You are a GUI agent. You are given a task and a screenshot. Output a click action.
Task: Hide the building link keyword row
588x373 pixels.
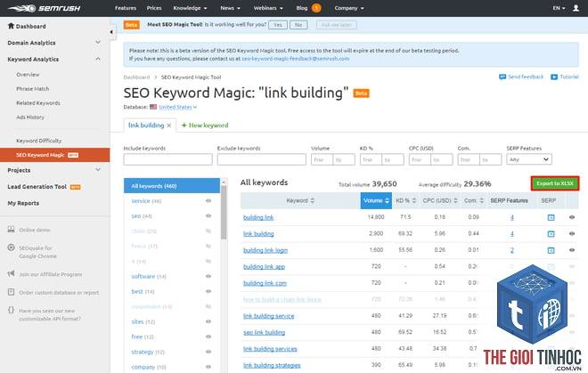tap(572, 217)
